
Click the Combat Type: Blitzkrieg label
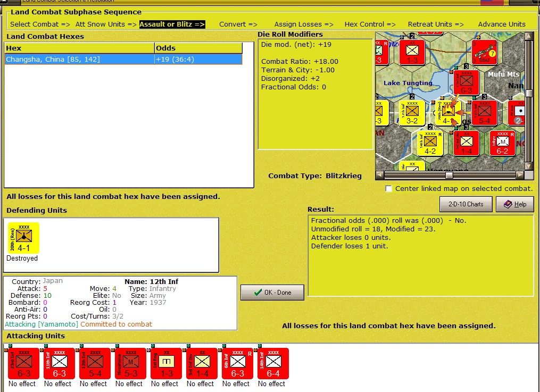point(315,176)
